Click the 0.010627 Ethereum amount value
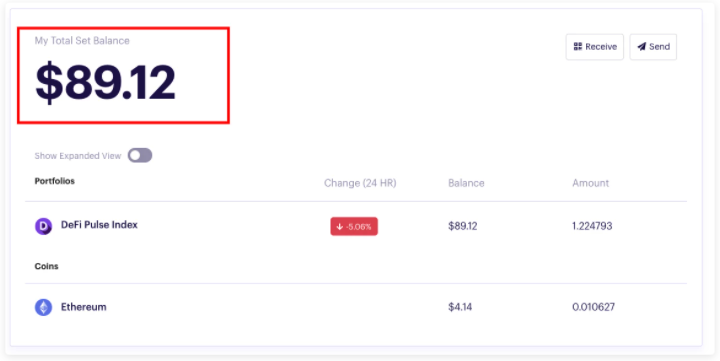 [x=593, y=307]
